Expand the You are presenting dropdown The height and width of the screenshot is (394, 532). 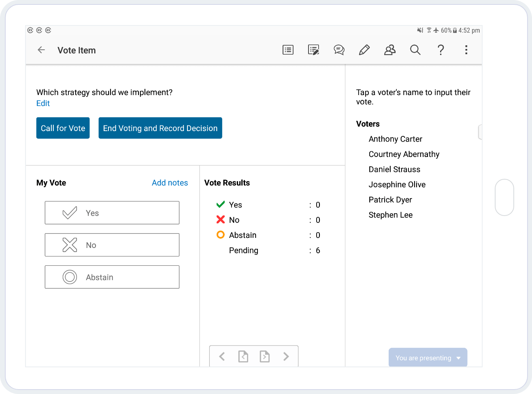point(428,358)
